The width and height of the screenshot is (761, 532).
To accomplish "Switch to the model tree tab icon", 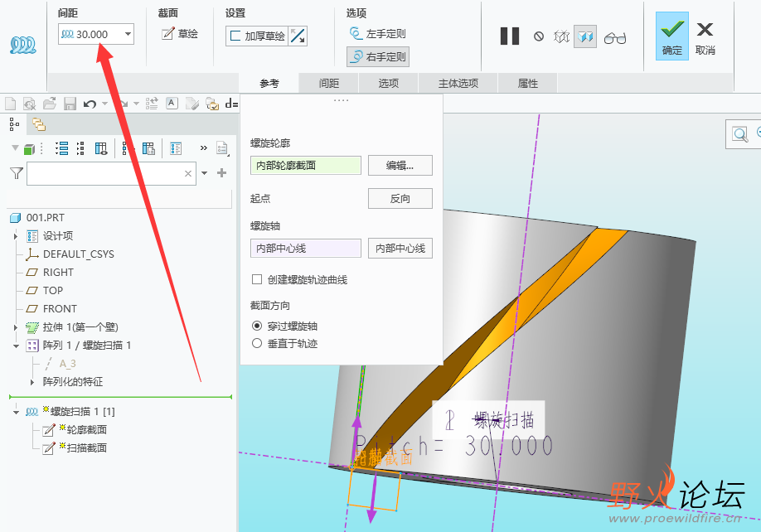I will click(x=15, y=124).
